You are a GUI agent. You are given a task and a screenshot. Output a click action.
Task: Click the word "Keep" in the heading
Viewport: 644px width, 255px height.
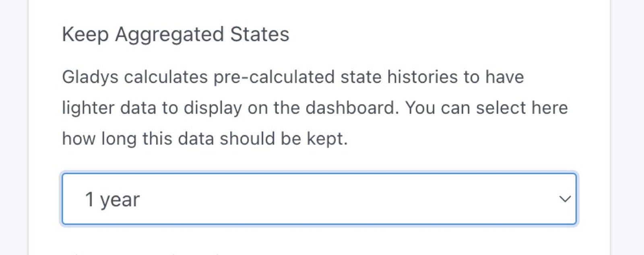click(x=85, y=34)
